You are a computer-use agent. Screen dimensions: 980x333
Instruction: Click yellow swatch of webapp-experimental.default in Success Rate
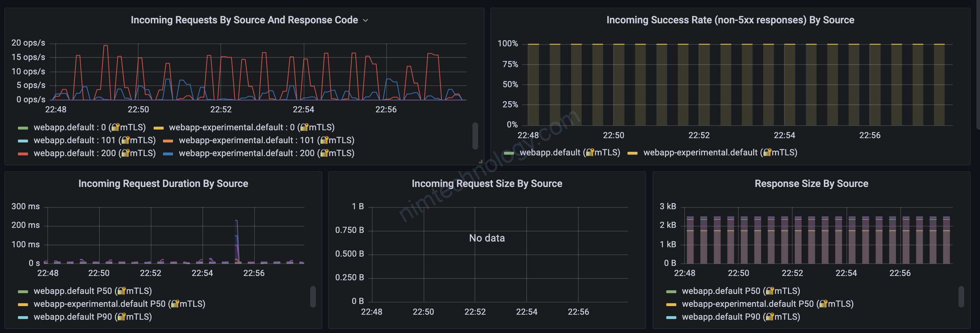click(632, 153)
